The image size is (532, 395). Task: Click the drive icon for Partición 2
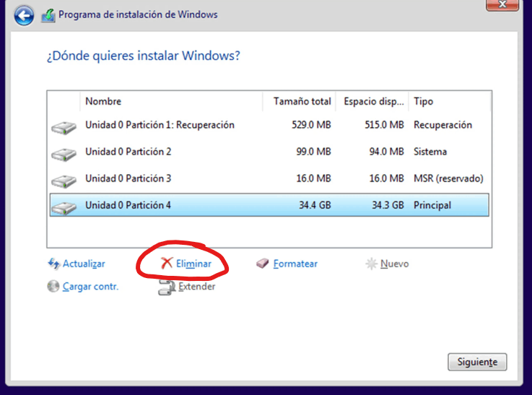click(x=64, y=155)
